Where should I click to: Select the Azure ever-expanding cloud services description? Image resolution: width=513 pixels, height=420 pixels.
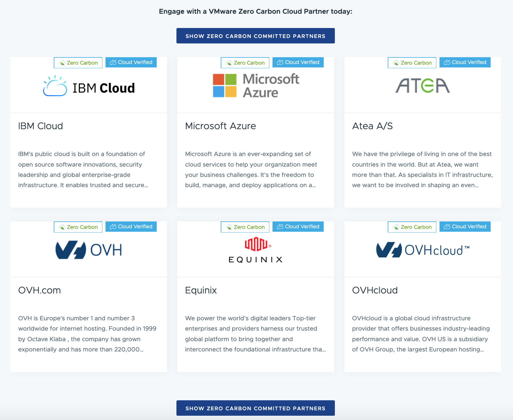pyautogui.click(x=251, y=169)
